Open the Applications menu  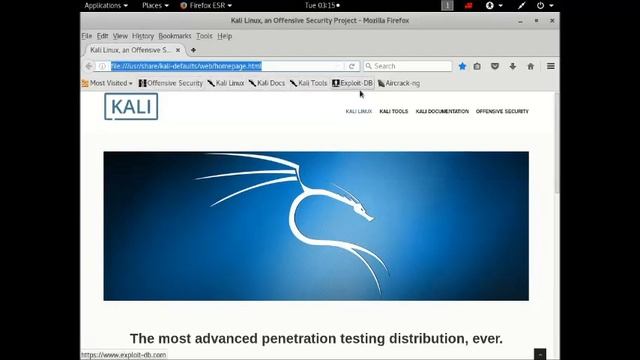coord(106,5)
